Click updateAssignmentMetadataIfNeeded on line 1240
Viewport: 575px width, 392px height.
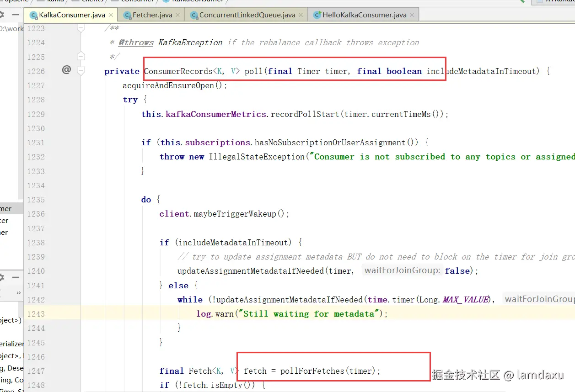coord(250,271)
